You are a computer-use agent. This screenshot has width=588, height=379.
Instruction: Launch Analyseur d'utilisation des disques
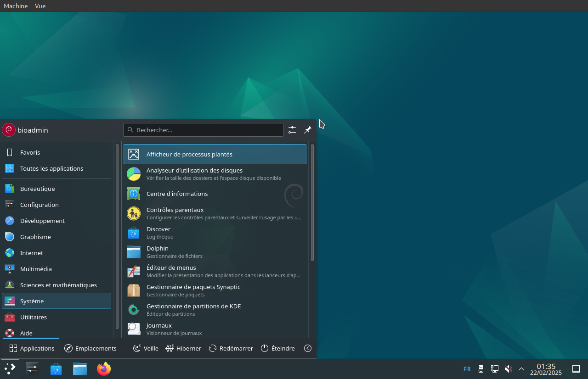[x=215, y=174]
